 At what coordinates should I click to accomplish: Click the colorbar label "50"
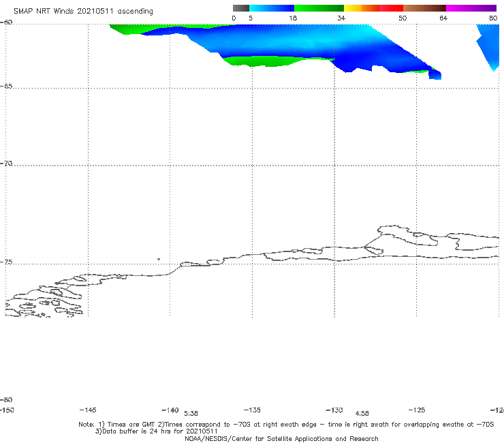point(403,18)
